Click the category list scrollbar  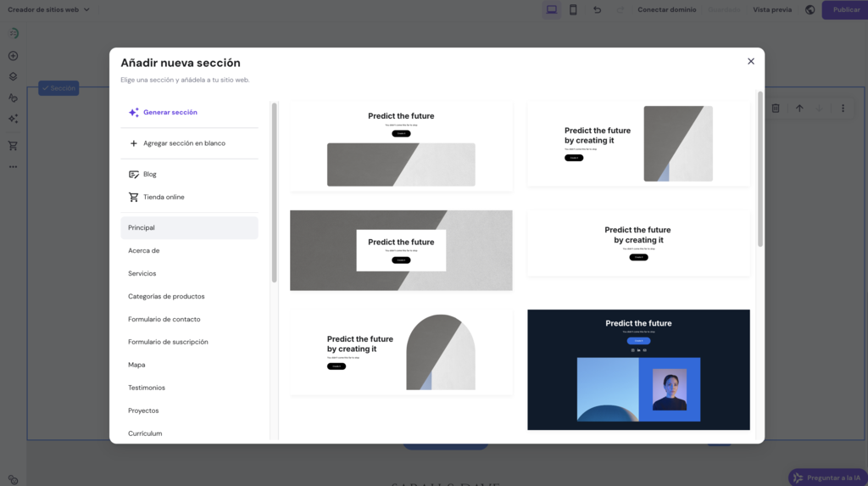pos(274,193)
